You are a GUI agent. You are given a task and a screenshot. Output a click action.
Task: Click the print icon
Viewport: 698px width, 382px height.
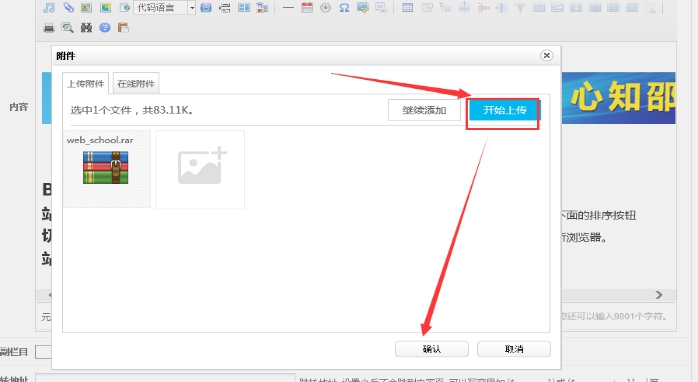click(x=49, y=28)
